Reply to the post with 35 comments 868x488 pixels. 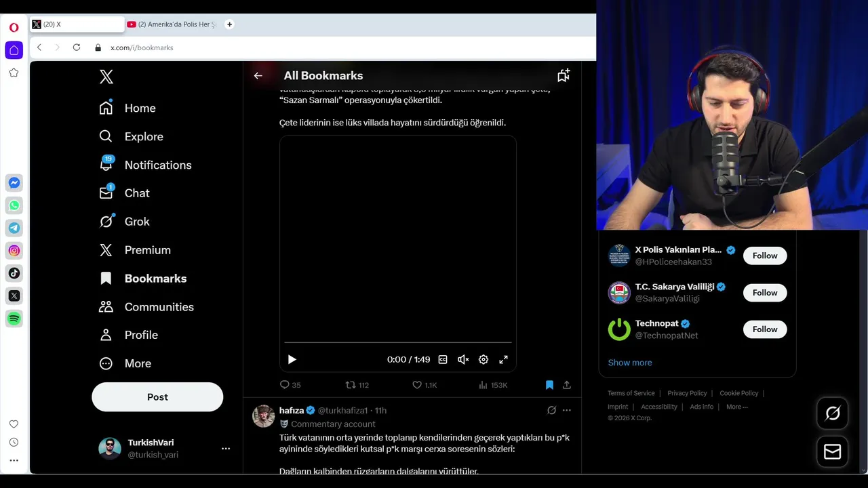(x=290, y=385)
